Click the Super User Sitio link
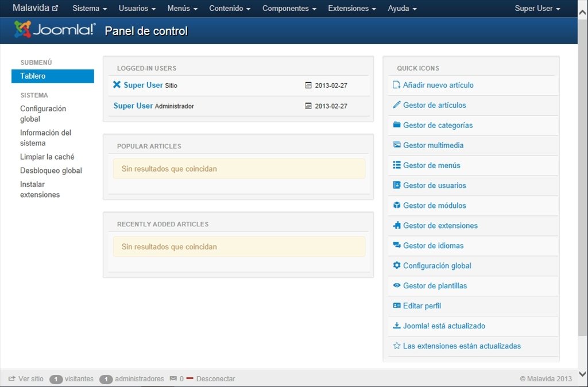 click(143, 85)
